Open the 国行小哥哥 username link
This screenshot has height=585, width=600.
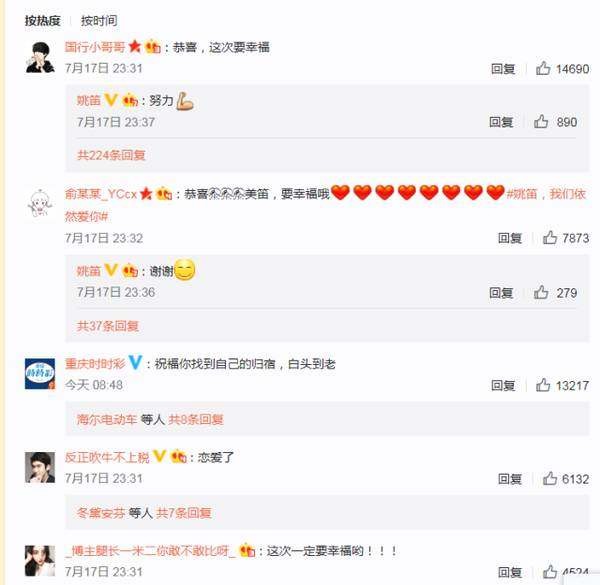point(95,47)
